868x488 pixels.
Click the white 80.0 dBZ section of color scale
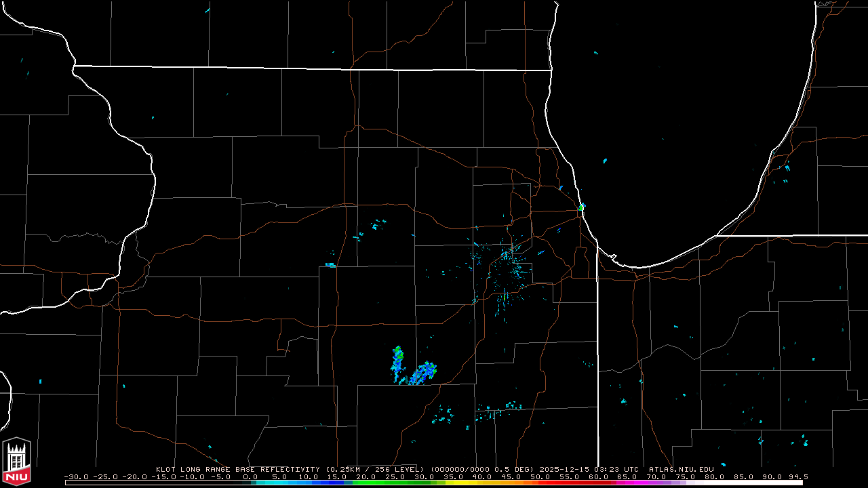[715, 483]
